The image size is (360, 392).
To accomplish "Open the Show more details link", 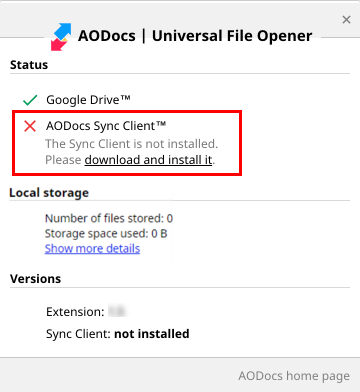I will [92, 249].
